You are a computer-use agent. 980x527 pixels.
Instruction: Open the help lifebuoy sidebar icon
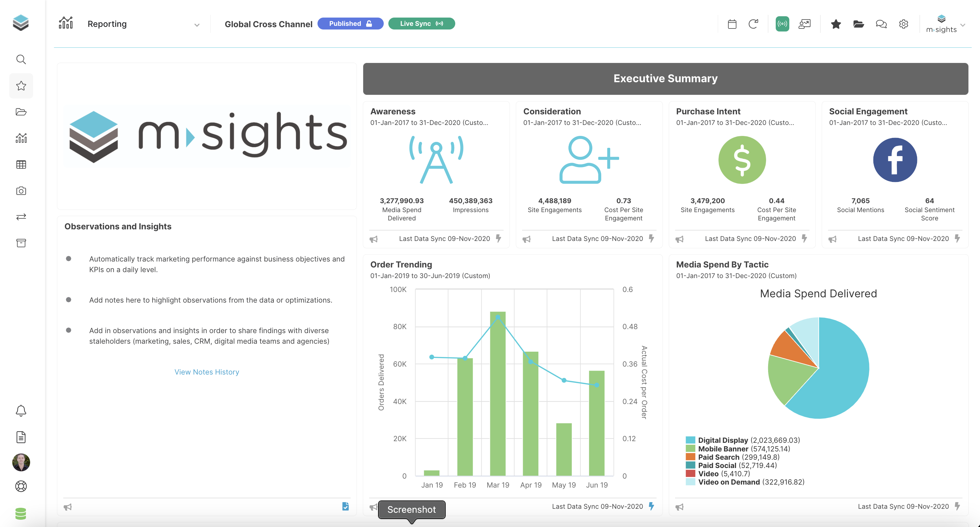coord(21,486)
